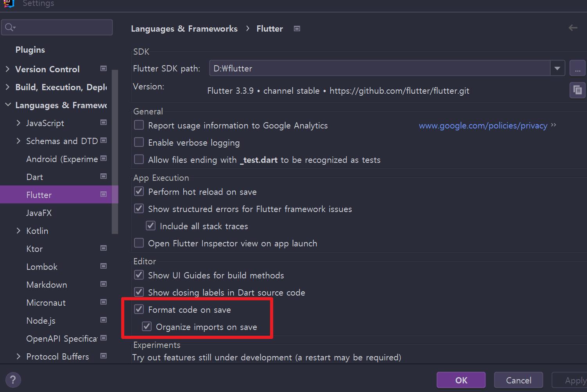The image size is (587, 392).
Task: Click project icon beside Schemas and DTD
Action: point(104,141)
